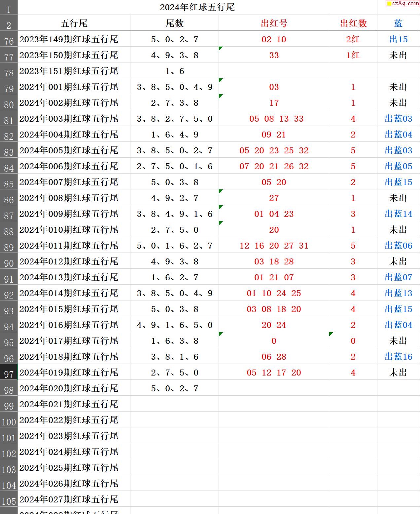Viewport: 420px width, 514px height.
Task: Select cell 2023年151期红球五行尾
Action: coord(69,71)
